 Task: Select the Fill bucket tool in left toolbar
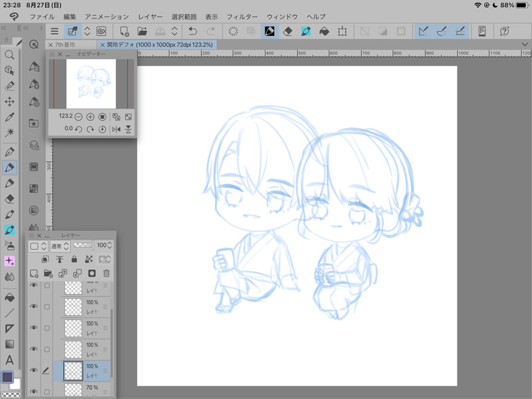pyautogui.click(x=9, y=297)
